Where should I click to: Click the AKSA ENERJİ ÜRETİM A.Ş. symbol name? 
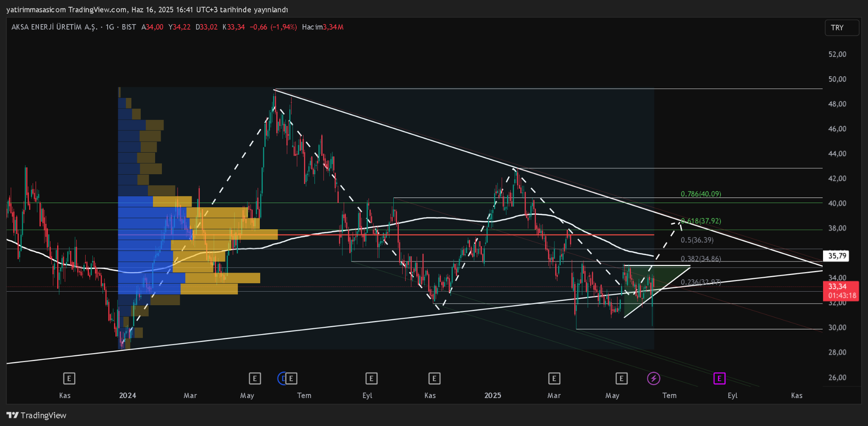tap(54, 27)
